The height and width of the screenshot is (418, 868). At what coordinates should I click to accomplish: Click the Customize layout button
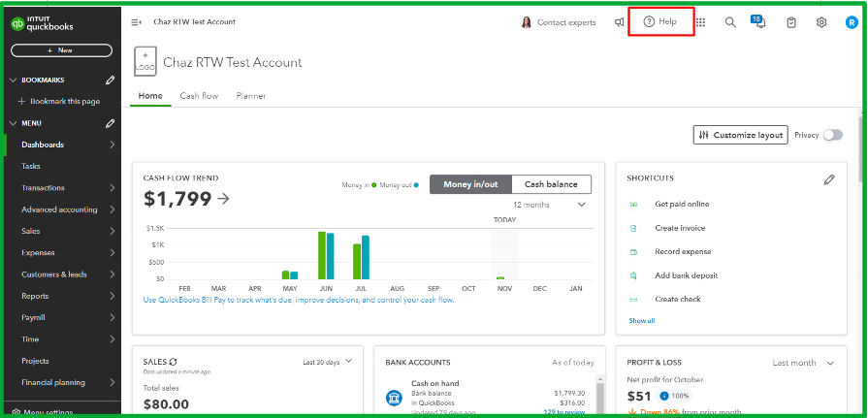740,135
